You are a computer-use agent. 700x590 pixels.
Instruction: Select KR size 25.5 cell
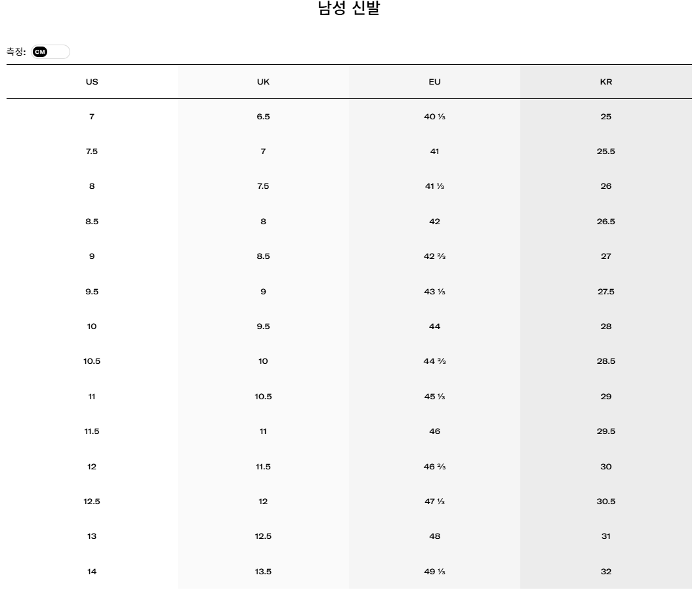(606, 151)
